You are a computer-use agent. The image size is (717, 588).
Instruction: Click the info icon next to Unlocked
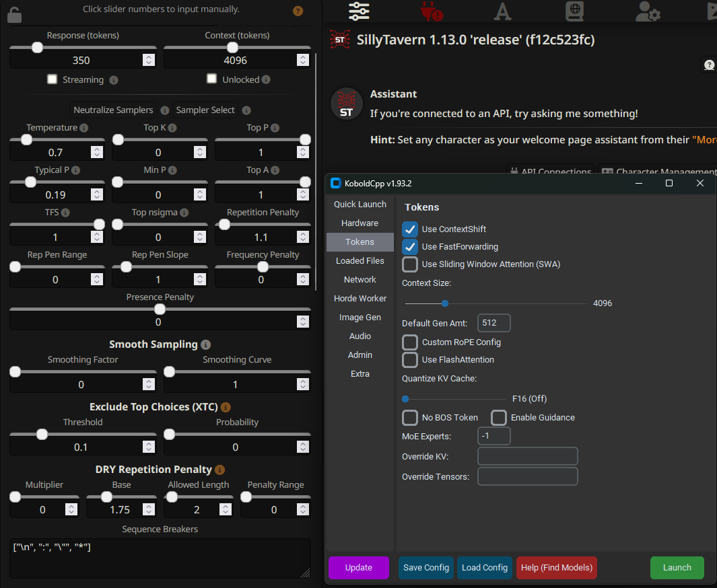(x=266, y=79)
